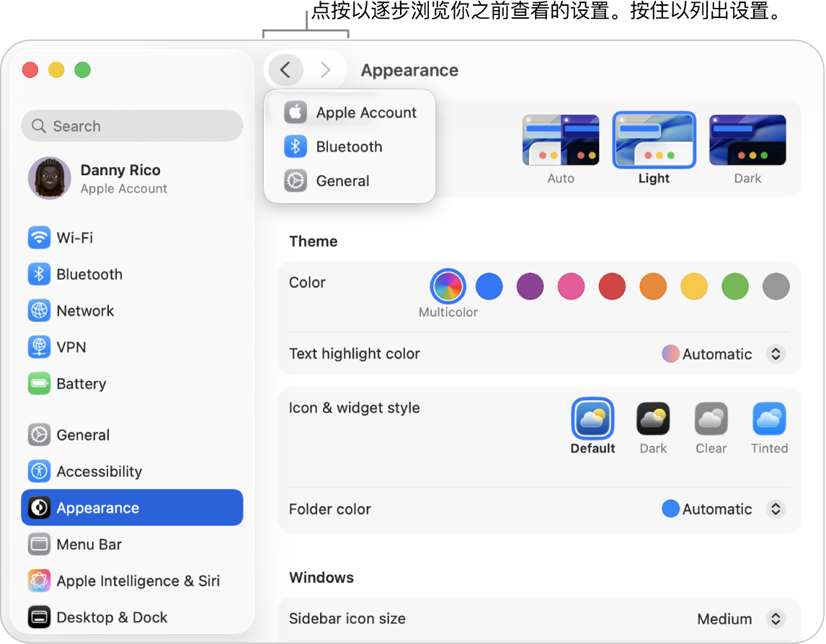The width and height of the screenshot is (826, 644).
Task: Open Accessibility settings in sidebar
Action: (99, 472)
